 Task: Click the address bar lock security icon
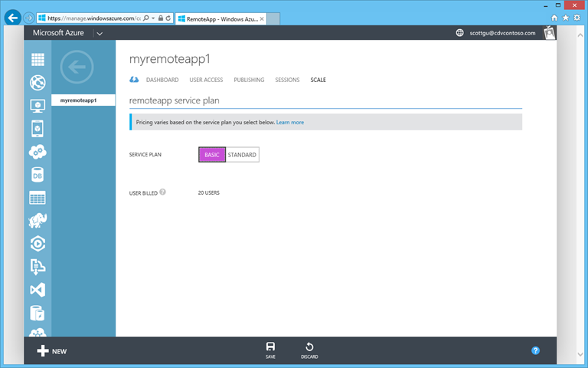click(x=161, y=18)
